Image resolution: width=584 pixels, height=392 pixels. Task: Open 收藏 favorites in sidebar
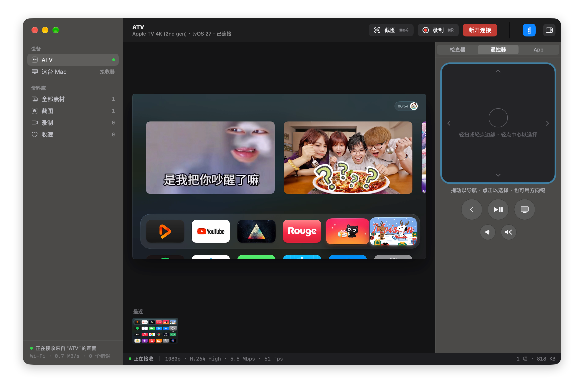[x=73, y=134]
